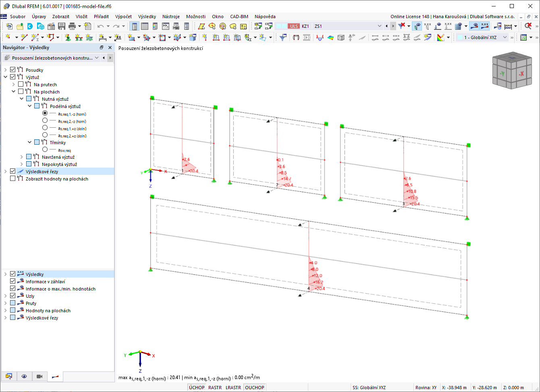Uncheck the Výztuž checkbox
Image resolution: width=540 pixels, height=392 pixels.
click(13, 77)
